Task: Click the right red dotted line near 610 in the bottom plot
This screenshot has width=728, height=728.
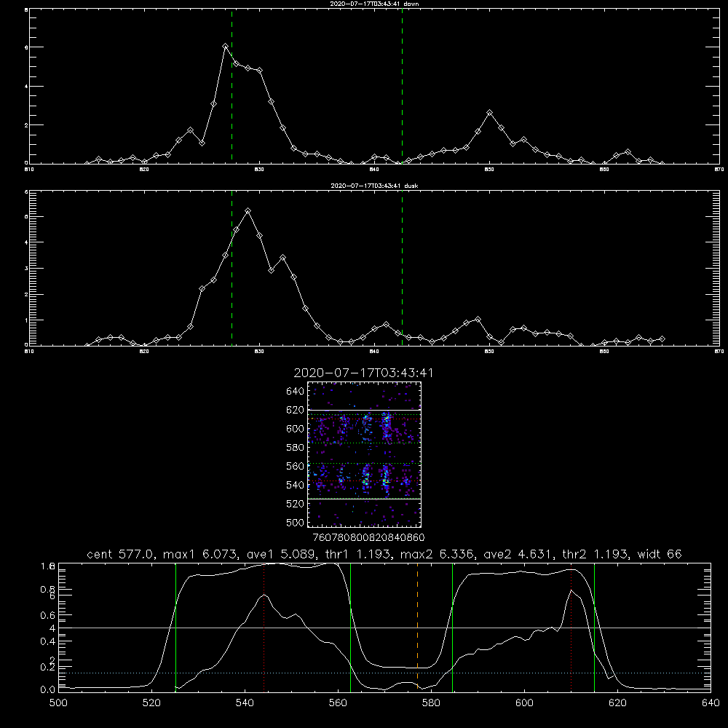Action: (571, 627)
